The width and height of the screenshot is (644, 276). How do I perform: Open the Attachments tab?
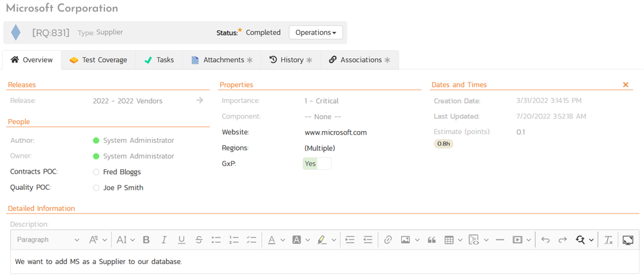(222, 60)
